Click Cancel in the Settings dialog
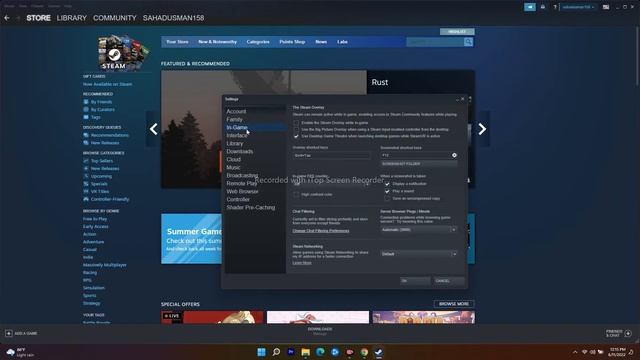The height and width of the screenshot is (360, 640). coord(449,281)
